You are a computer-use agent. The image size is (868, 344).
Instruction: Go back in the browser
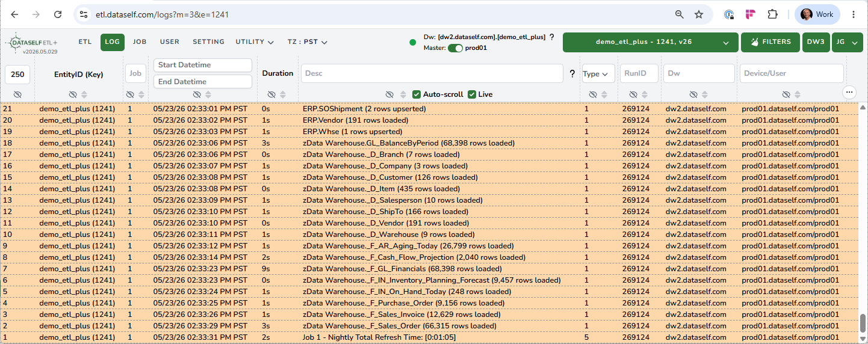pyautogui.click(x=15, y=14)
